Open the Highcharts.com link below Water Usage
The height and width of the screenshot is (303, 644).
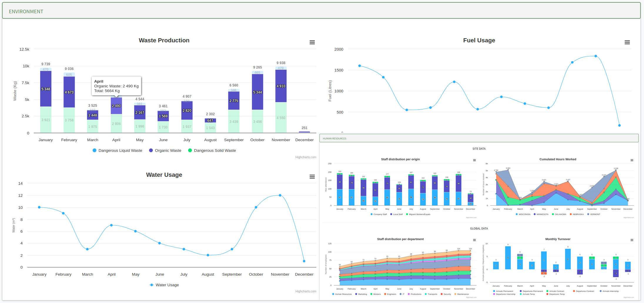click(x=306, y=291)
